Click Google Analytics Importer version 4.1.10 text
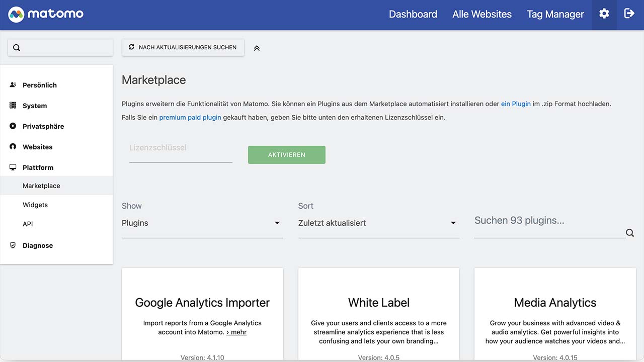The image size is (644, 362). [202, 358]
